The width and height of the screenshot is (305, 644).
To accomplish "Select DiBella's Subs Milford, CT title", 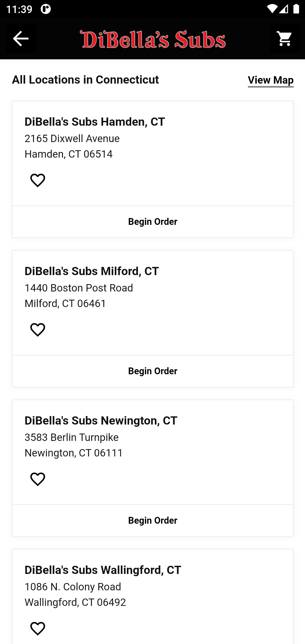I will (92, 271).
